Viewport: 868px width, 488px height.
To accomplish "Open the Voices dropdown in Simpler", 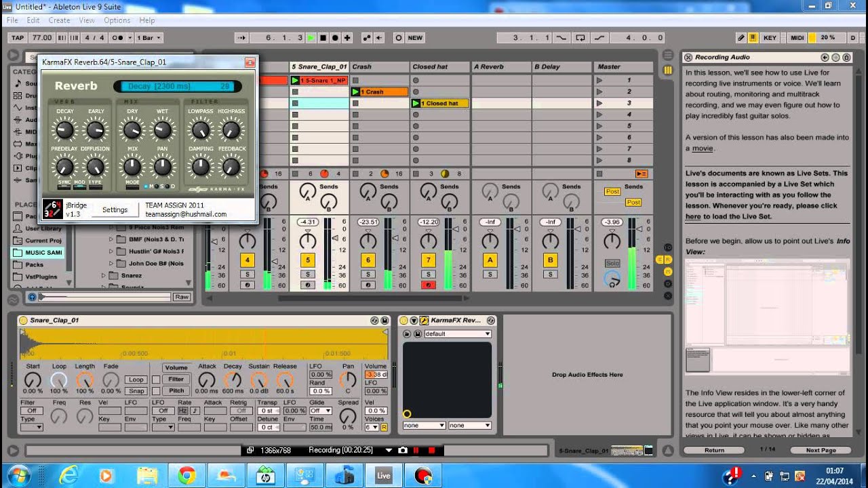I will pos(372,427).
